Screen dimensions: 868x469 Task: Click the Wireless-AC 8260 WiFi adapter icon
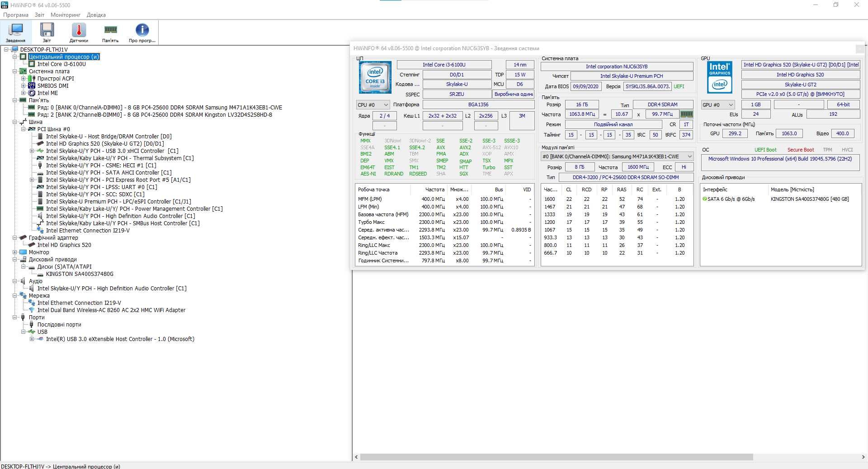32,310
